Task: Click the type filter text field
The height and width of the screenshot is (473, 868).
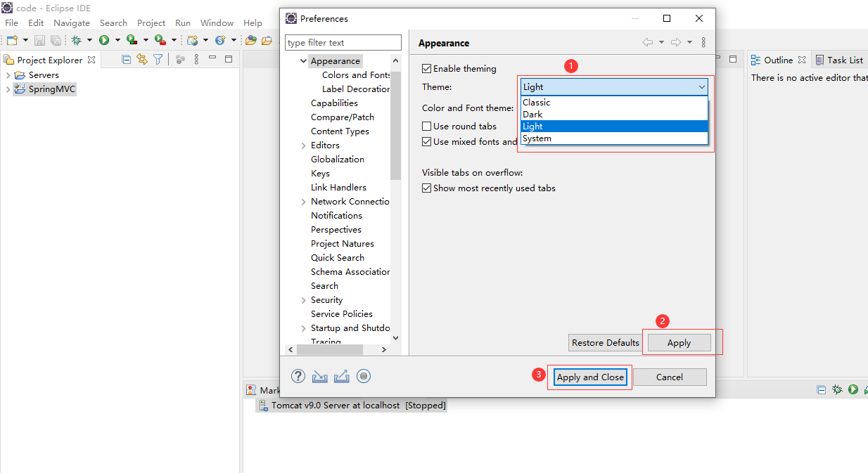Action: [x=343, y=43]
